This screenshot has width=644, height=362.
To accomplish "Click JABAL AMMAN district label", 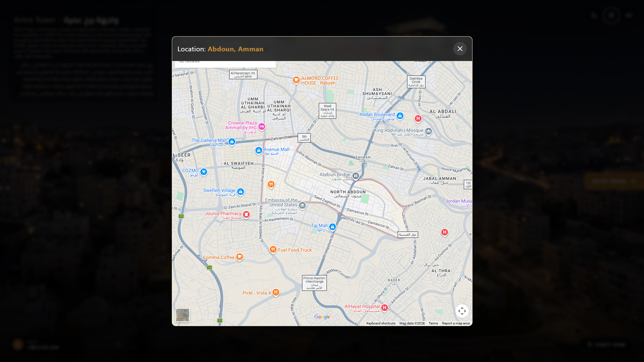I will click(x=440, y=180).
